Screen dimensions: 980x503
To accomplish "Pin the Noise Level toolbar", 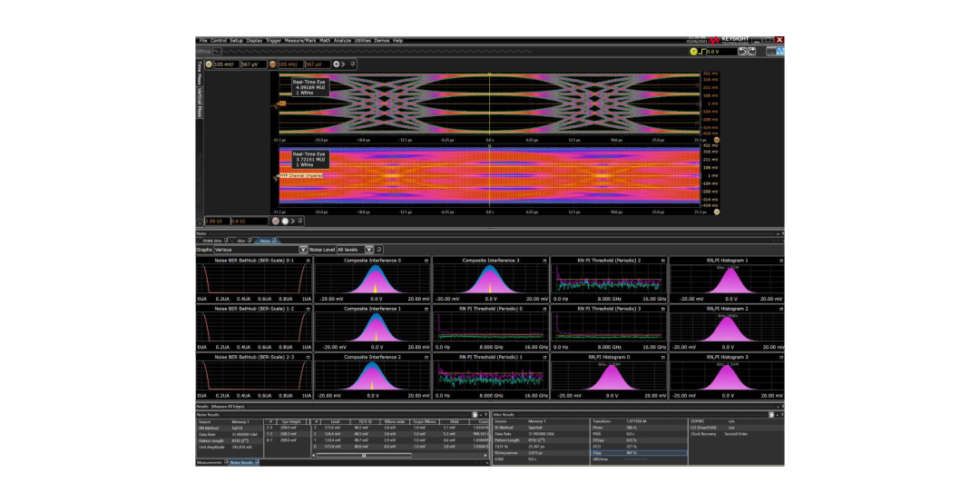I will (378, 250).
